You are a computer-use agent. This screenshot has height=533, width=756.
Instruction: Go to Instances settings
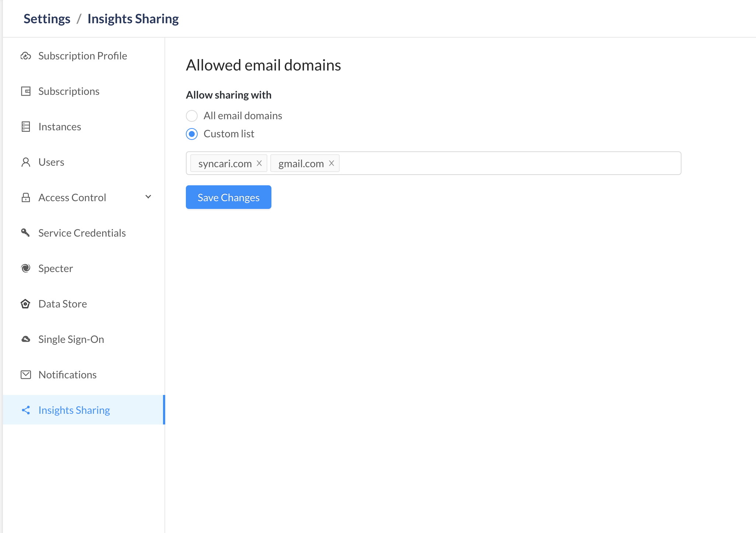(x=84, y=127)
